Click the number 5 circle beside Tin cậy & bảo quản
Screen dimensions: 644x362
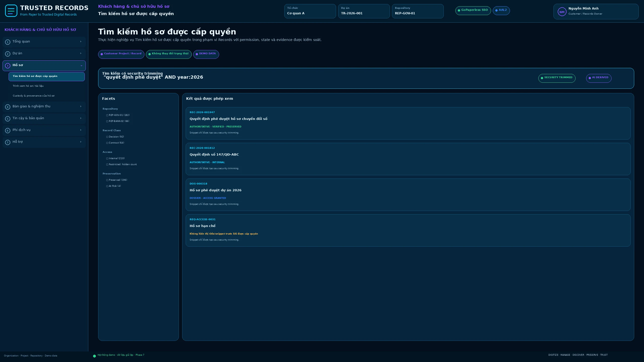click(x=8, y=119)
